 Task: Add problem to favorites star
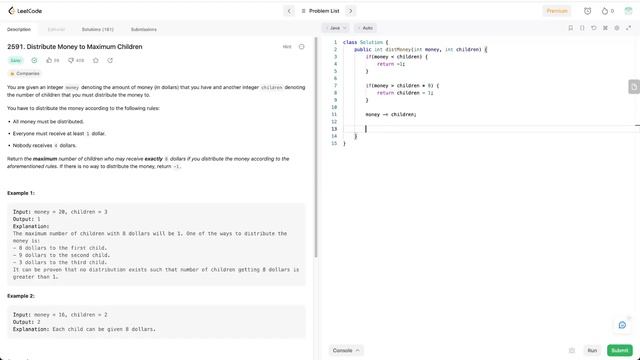[96, 60]
